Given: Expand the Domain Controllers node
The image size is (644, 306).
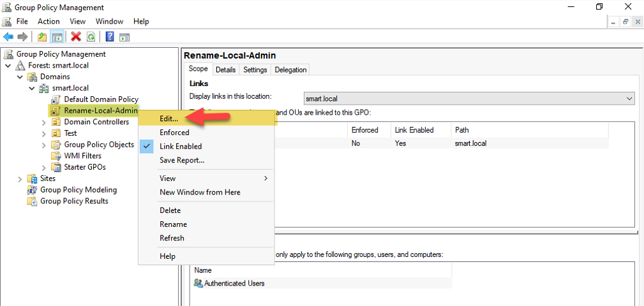Looking at the screenshot, I should pyautogui.click(x=44, y=122).
